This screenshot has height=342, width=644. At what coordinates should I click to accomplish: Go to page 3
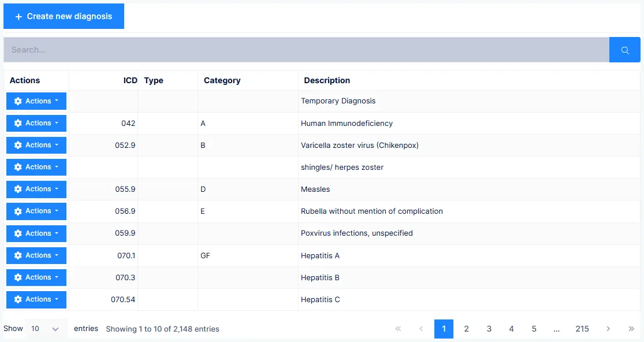click(489, 329)
